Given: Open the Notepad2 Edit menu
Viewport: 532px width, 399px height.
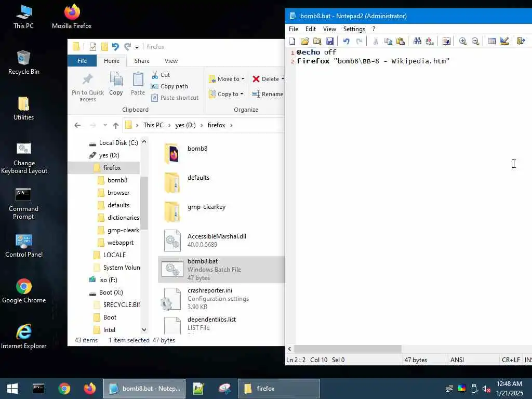Looking at the screenshot, I should 311,29.
